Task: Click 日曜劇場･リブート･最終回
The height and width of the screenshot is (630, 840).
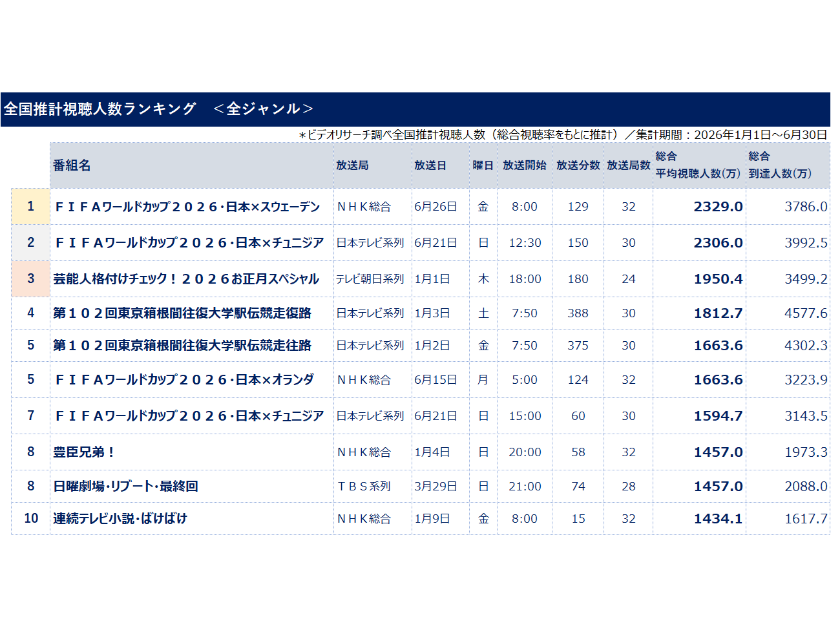Action: (125, 487)
